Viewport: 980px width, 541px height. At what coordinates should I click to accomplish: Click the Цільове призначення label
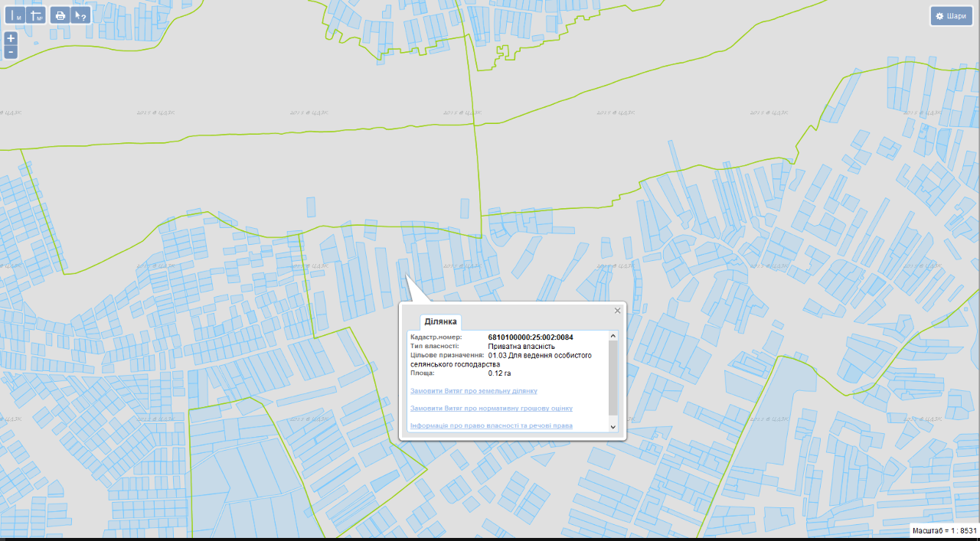click(446, 356)
